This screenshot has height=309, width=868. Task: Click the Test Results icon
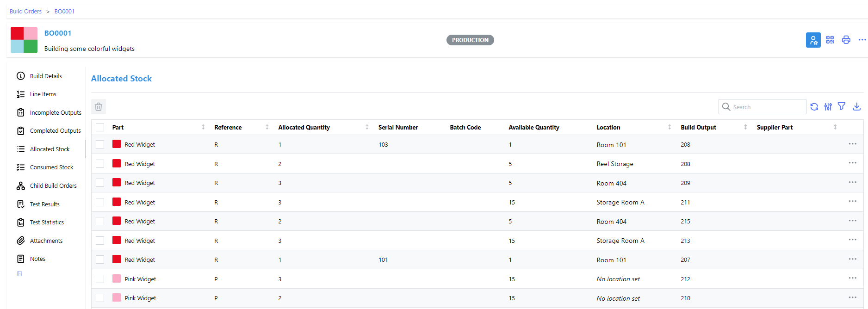click(21, 204)
